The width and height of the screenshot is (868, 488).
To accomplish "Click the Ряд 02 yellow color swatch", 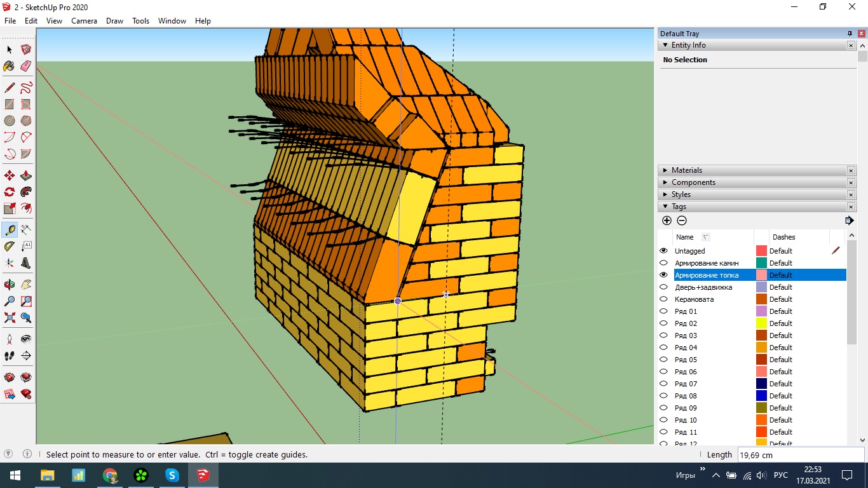I will pyautogui.click(x=761, y=323).
